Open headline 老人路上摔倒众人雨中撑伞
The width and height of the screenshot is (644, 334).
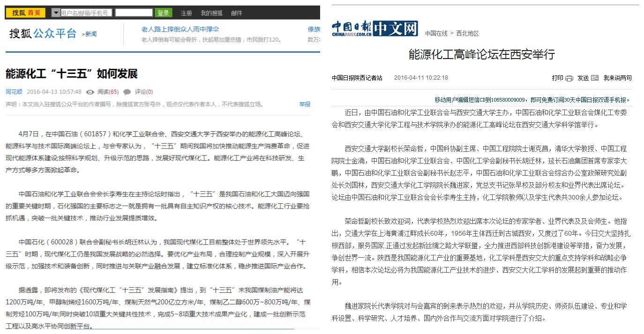click(x=180, y=29)
